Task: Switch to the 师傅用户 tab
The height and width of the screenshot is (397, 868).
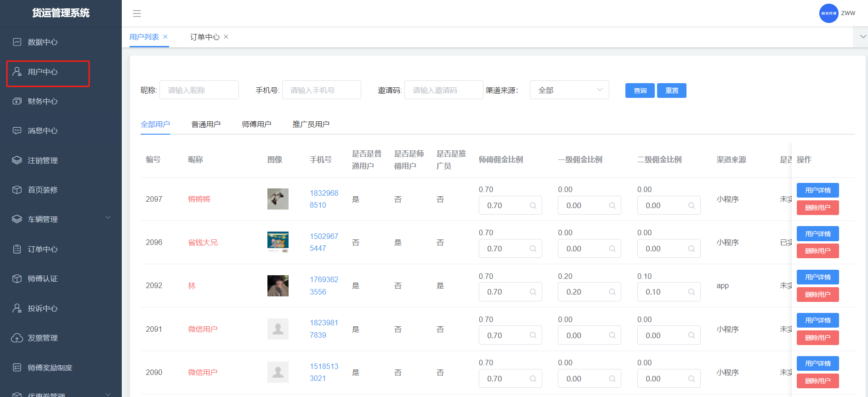Action: pos(256,125)
